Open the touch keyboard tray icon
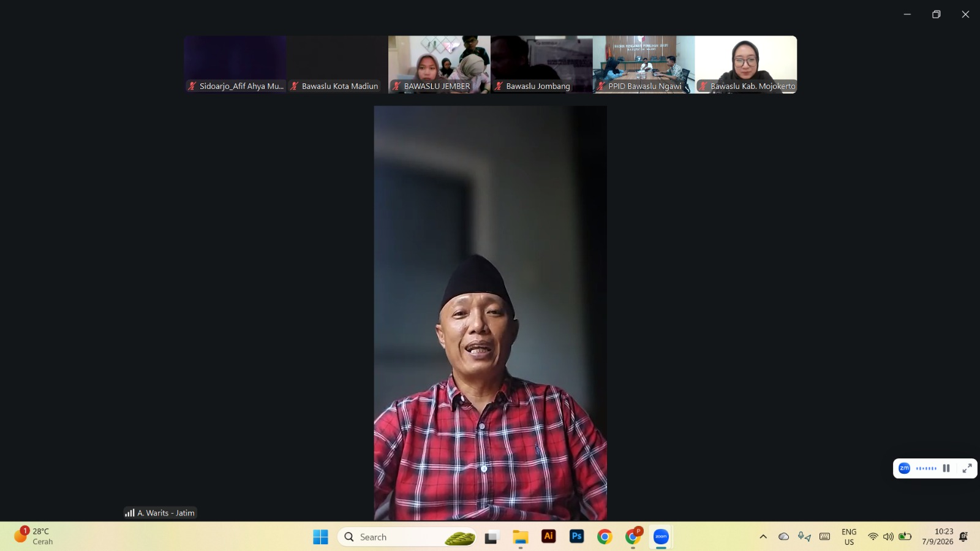 [825, 537]
